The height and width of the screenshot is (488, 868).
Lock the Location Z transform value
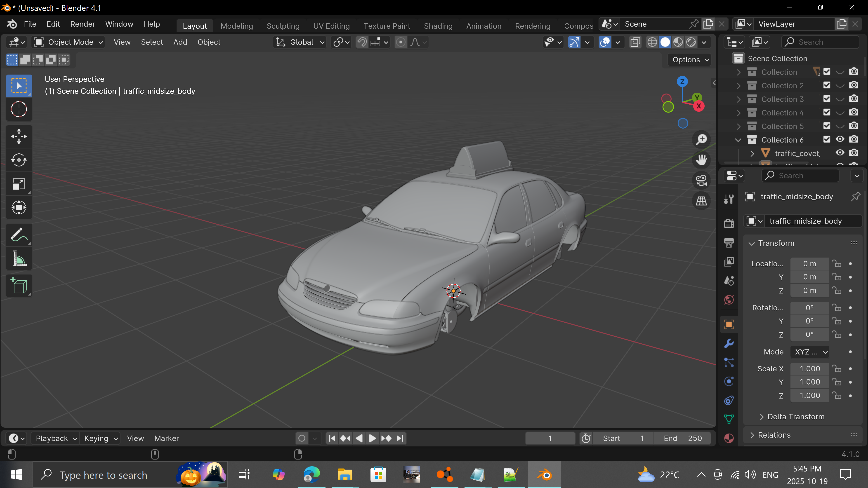coord(836,290)
